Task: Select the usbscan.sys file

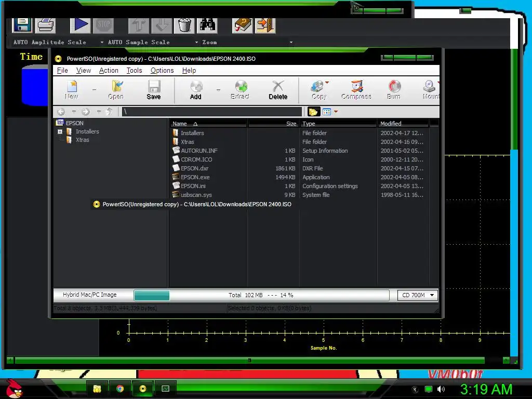Action: tap(196, 195)
